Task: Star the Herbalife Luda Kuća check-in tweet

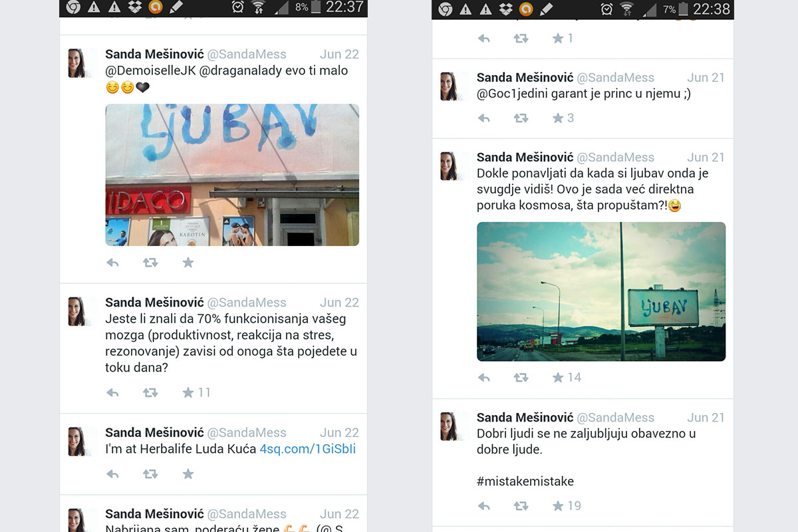Action: (x=188, y=474)
